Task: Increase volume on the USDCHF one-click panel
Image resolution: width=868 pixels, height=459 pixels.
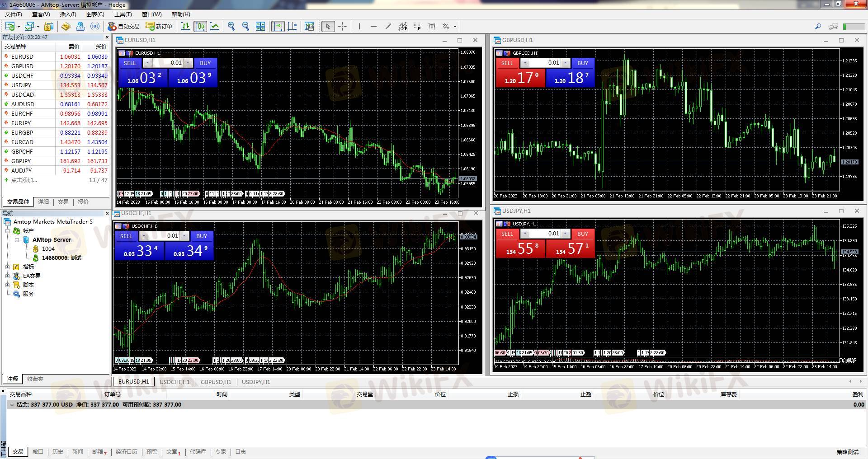Action: click(184, 236)
